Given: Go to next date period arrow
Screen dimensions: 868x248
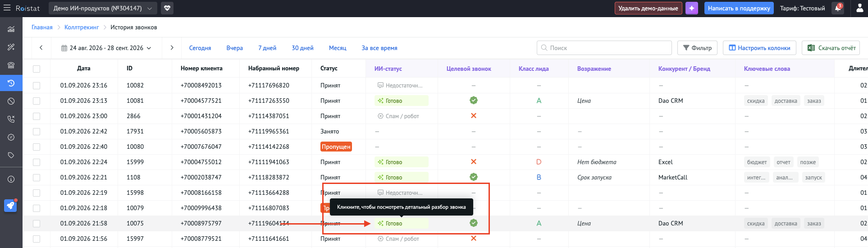Looking at the screenshot, I should [x=172, y=48].
